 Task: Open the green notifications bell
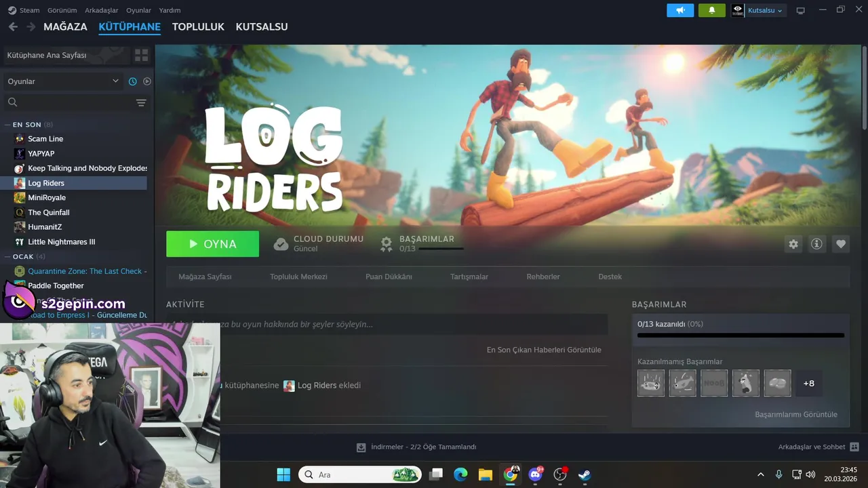pyautogui.click(x=711, y=10)
